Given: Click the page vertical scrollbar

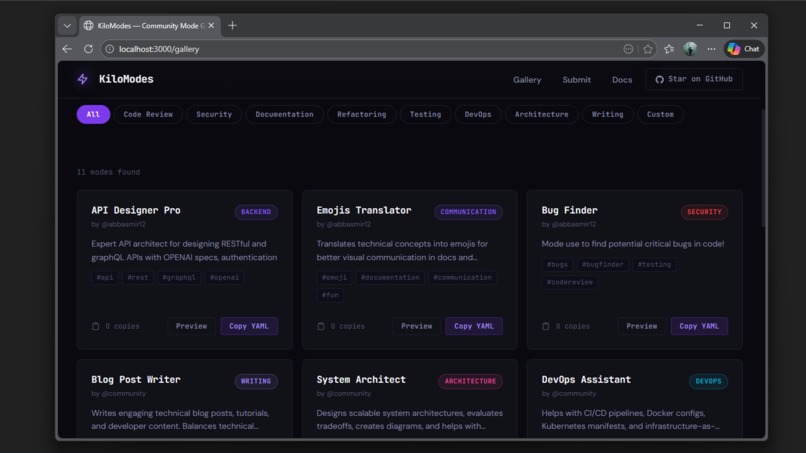Looking at the screenshot, I should [x=763, y=167].
